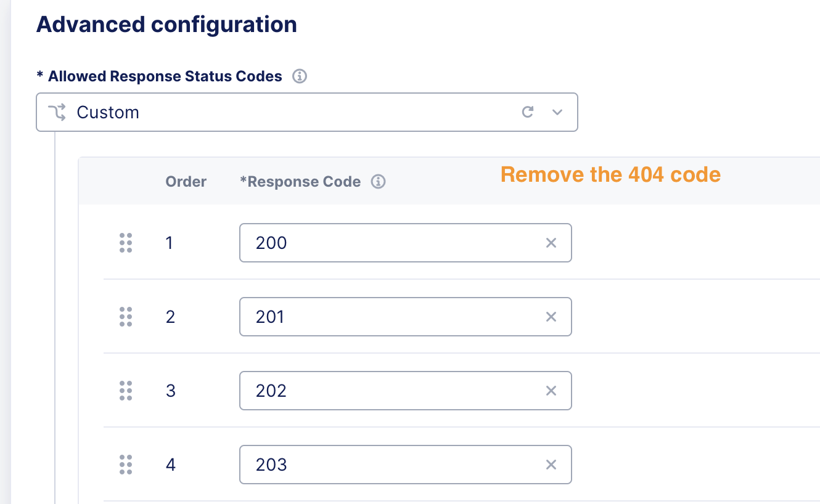Click the Response Code column header
This screenshot has height=504, width=820.
coord(301,181)
